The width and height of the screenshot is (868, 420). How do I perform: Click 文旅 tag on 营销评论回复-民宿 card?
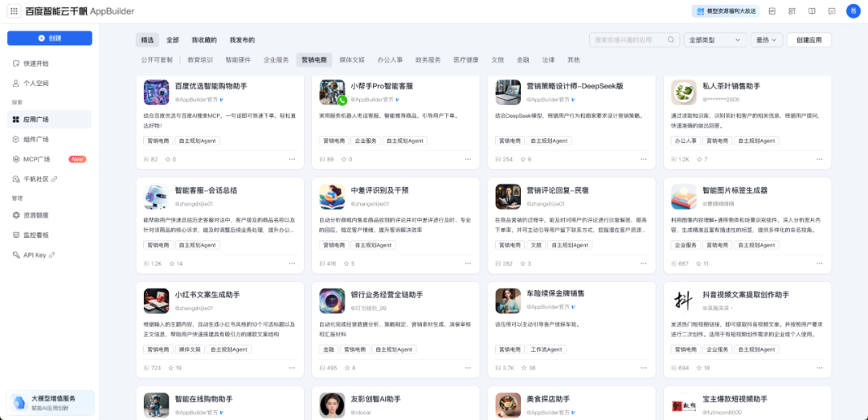(x=535, y=245)
